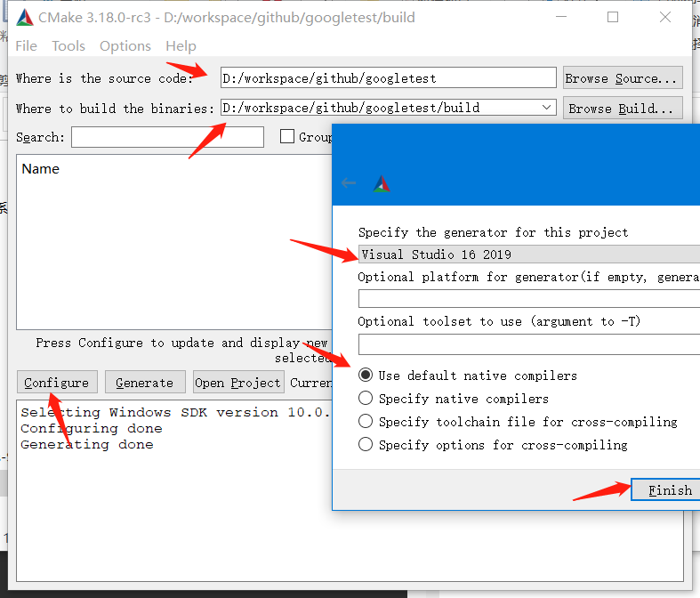Click the Configure button

57,383
